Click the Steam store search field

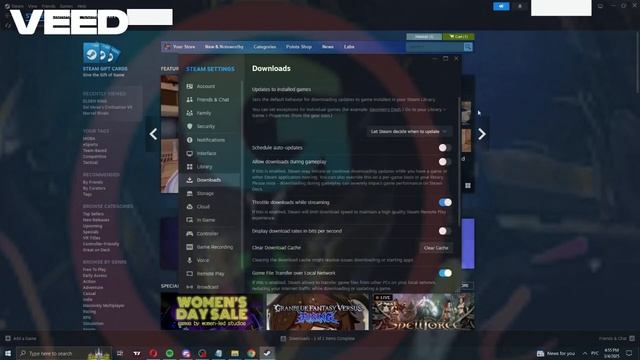(435, 47)
